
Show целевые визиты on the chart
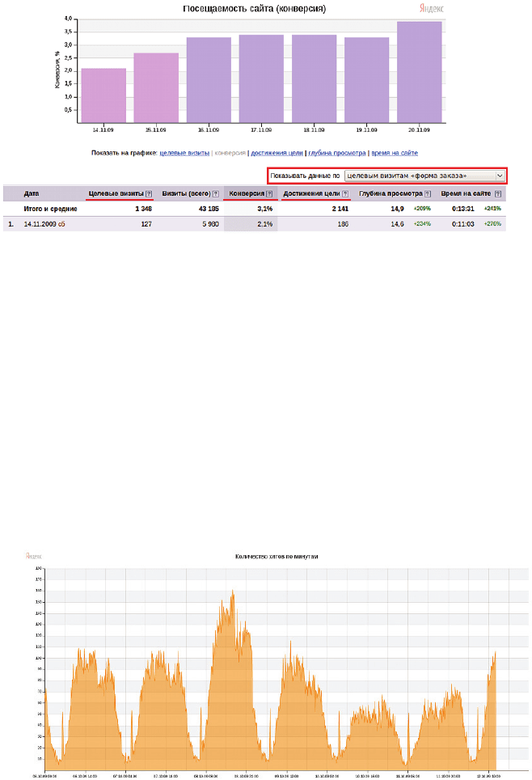[184, 153]
